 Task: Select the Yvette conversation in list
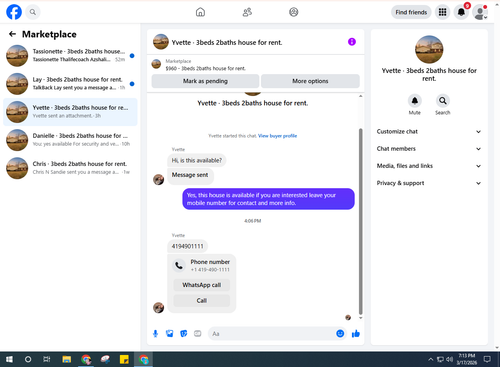coord(70,112)
